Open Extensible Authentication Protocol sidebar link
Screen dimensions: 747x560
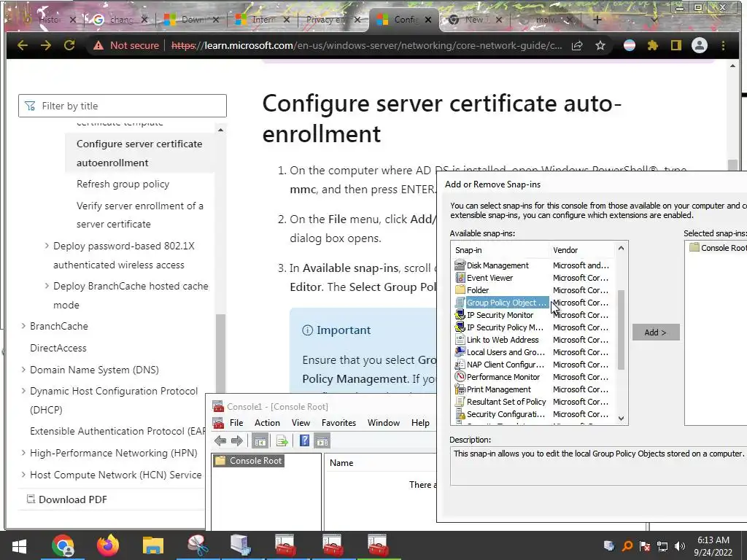click(117, 431)
